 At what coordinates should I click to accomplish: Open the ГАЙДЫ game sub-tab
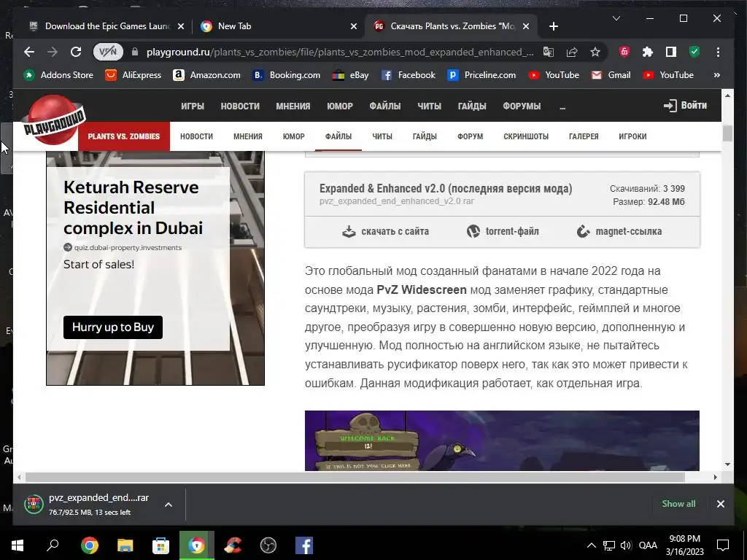click(425, 136)
